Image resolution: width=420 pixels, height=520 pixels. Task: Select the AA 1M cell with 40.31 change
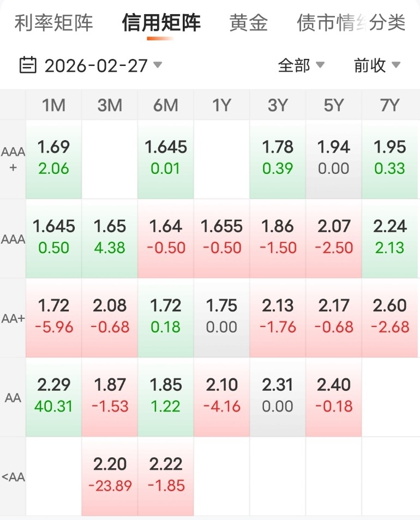tap(53, 396)
